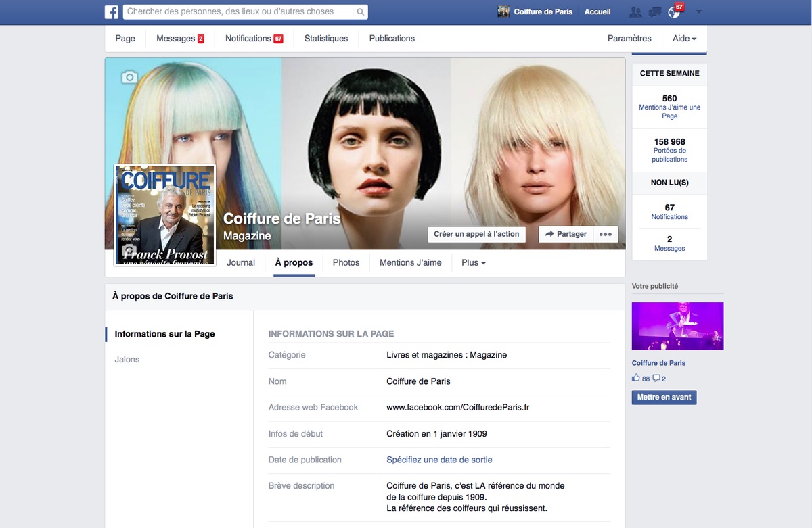Viewport: 812px width, 528px height.
Task: Open the Mentions J'aime tab
Action: point(411,262)
